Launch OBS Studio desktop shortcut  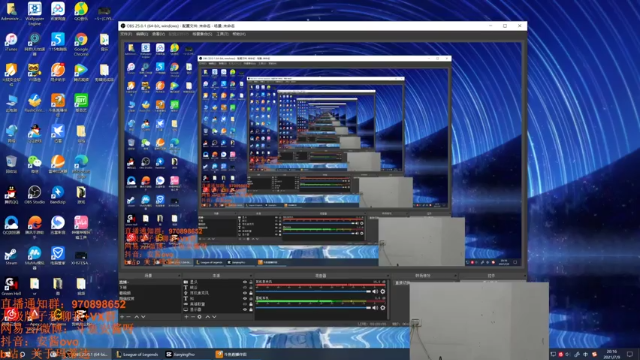34,194
